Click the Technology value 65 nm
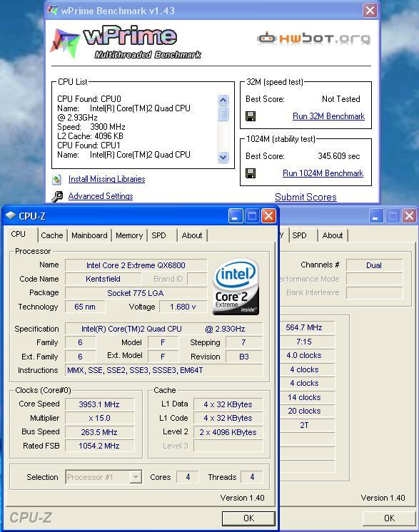Screen dimensions: 419x532 [x=85, y=307]
